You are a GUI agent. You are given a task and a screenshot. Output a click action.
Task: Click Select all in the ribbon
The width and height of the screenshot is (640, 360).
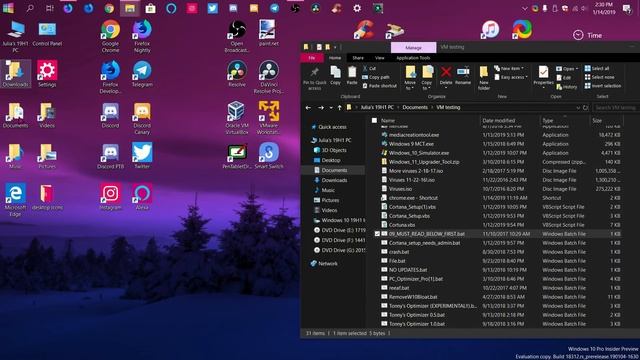point(597,68)
